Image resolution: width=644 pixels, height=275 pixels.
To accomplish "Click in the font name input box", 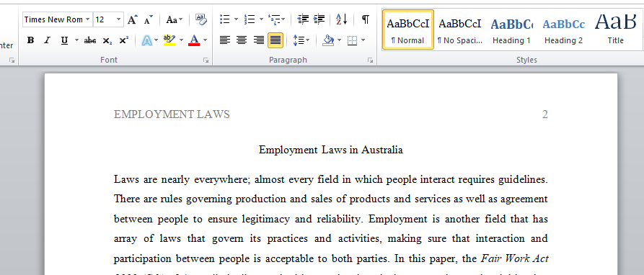I will [x=53, y=19].
